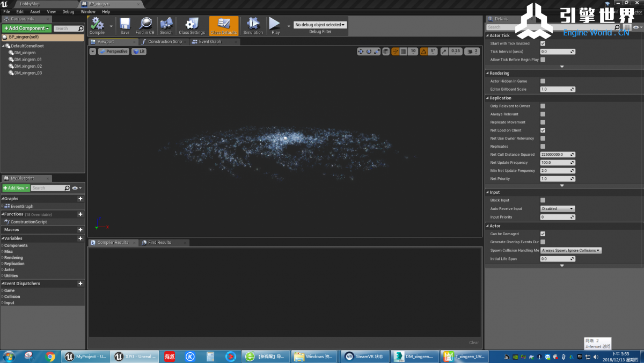Select DM_xingren_02 in the Components tree

[x=28, y=66]
